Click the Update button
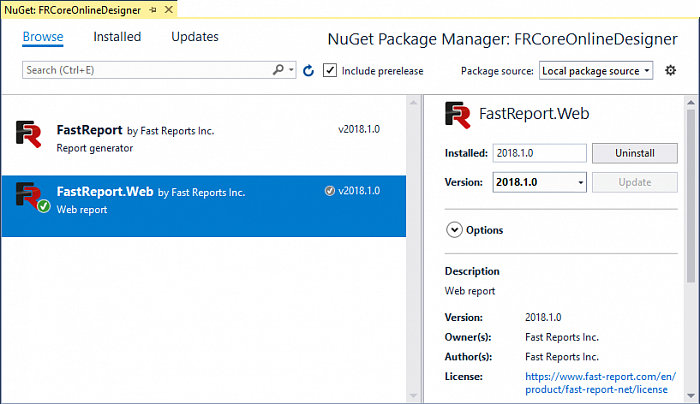Viewport: 700px width, 404px height. pos(634,182)
